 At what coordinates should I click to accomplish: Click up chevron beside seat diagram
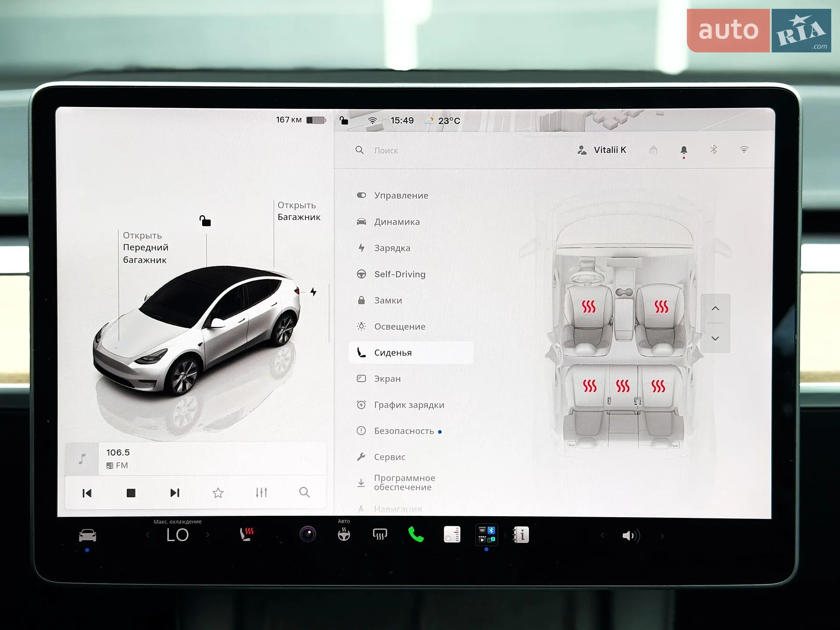click(715, 308)
